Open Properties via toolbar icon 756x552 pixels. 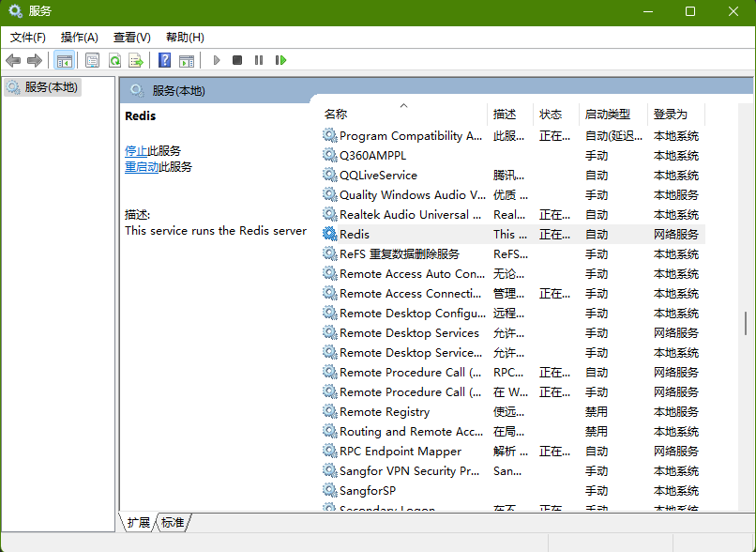coord(92,61)
